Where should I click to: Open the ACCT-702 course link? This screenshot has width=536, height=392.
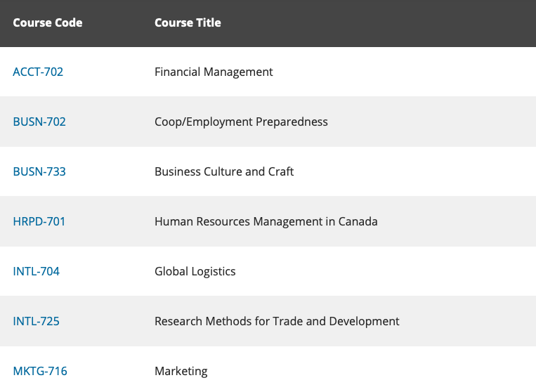[x=38, y=72]
